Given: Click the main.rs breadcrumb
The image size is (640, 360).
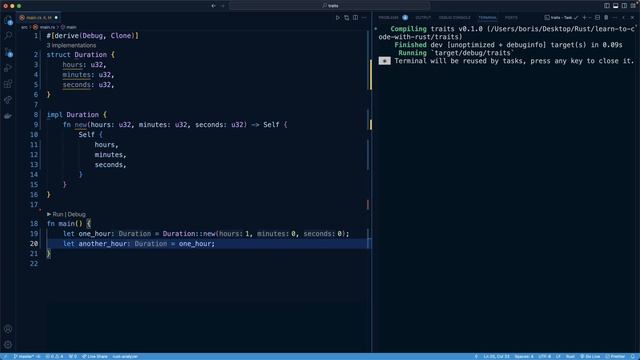Looking at the screenshot, I should click(x=44, y=27).
